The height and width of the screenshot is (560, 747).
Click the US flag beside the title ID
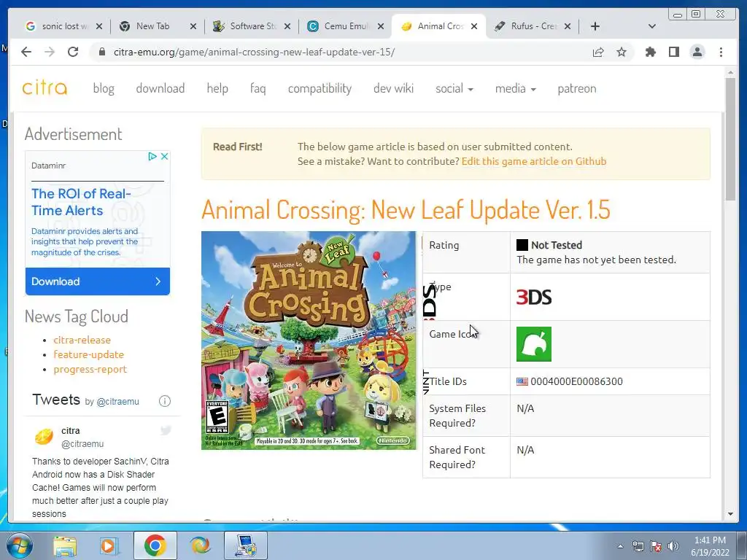522,381
